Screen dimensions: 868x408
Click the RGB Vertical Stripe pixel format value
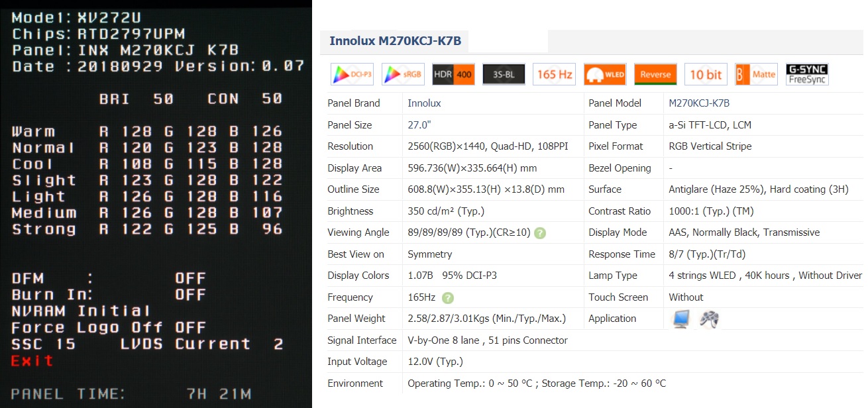pyautogui.click(x=710, y=146)
